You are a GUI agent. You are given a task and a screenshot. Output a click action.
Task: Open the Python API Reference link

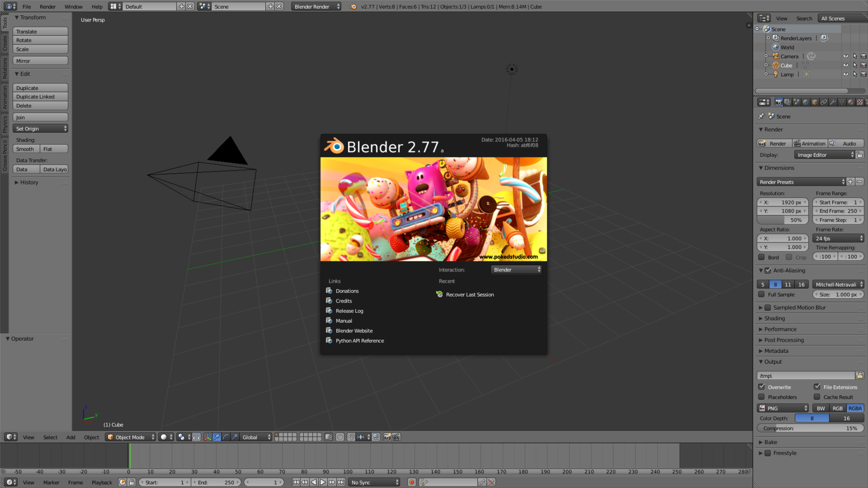click(360, 341)
